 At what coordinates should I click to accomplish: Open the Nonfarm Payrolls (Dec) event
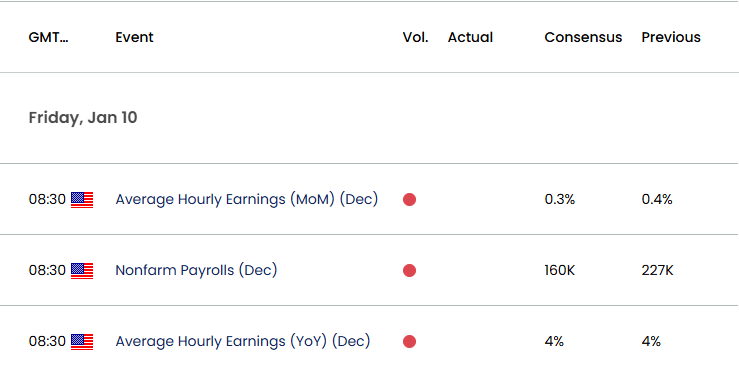tap(196, 270)
